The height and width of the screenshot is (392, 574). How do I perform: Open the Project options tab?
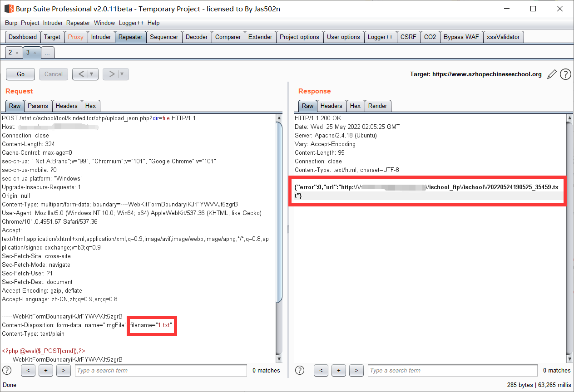pos(299,37)
